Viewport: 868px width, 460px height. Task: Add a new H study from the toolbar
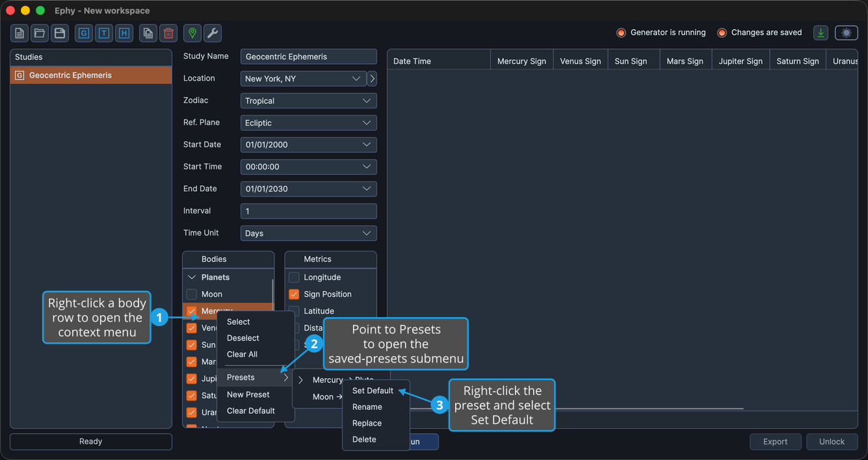pos(124,33)
